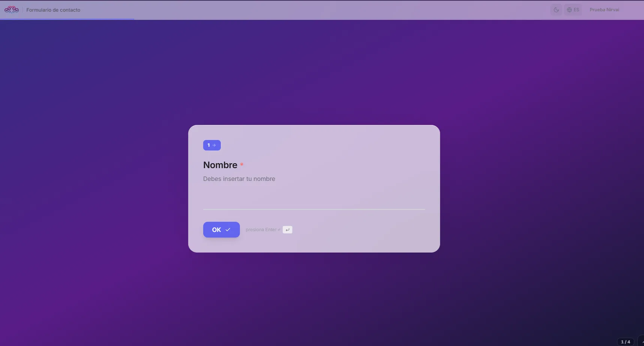The height and width of the screenshot is (346, 644).
Task: Open the ES language selector
Action: pyautogui.click(x=573, y=10)
